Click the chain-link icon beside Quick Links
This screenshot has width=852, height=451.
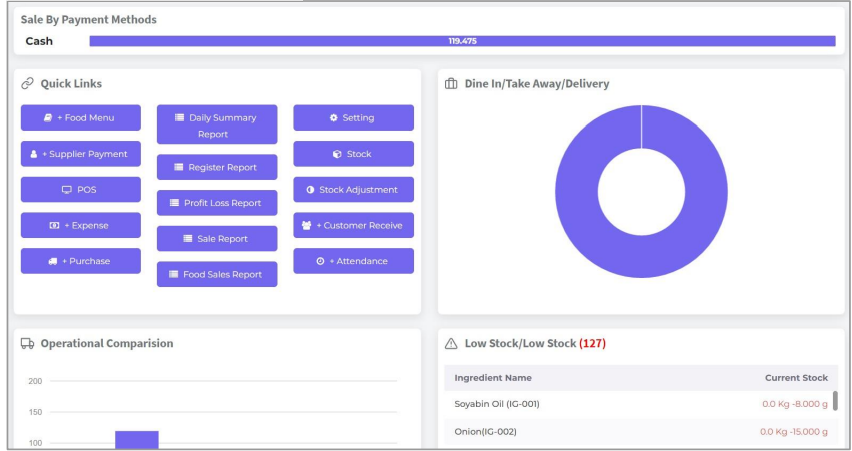(x=27, y=84)
